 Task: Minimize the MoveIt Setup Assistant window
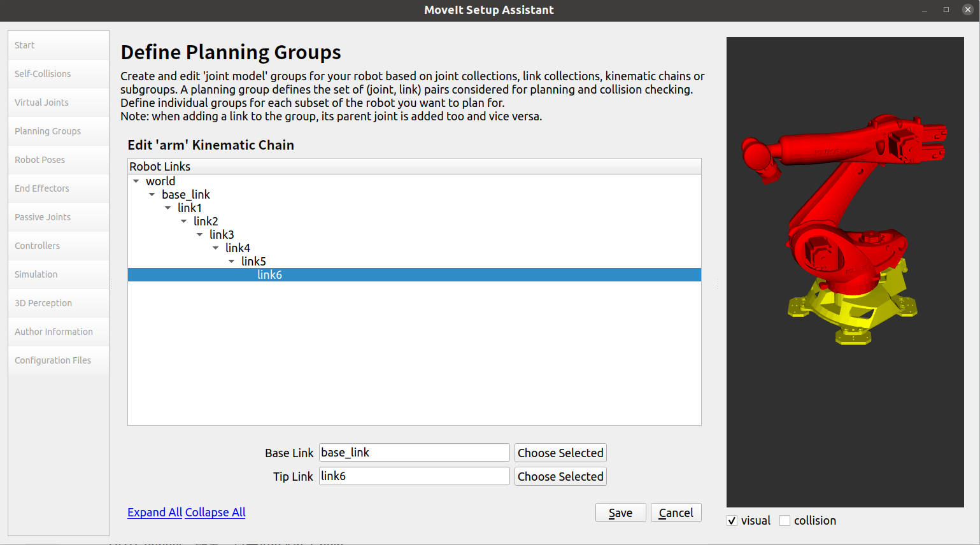925,10
